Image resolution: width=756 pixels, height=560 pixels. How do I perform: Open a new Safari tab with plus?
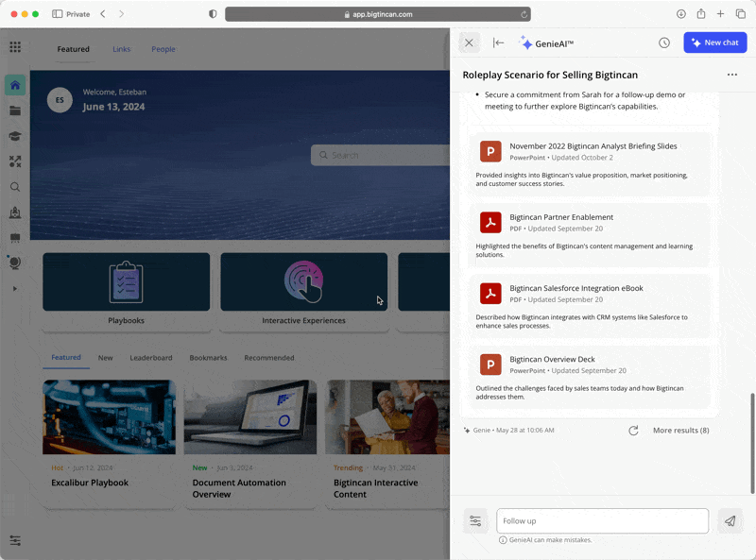(720, 14)
